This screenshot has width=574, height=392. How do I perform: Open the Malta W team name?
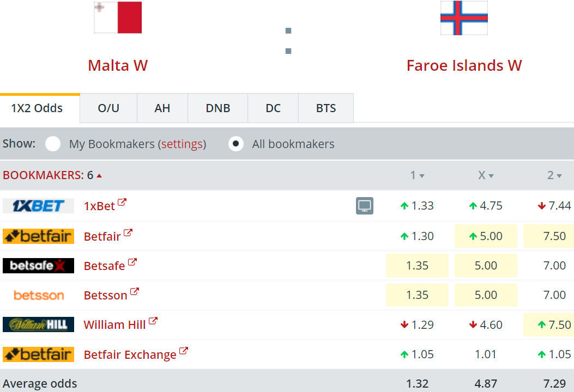click(x=118, y=66)
